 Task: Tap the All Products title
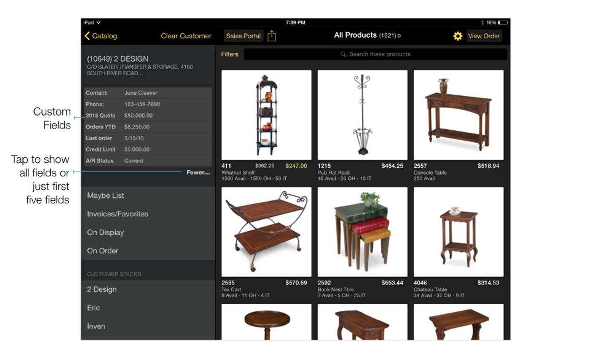coord(355,35)
